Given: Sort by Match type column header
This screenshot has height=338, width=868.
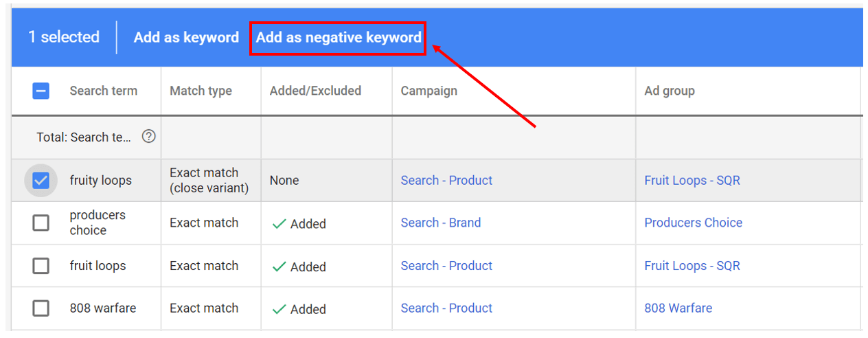Looking at the screenshot, I should coord(201,91).
